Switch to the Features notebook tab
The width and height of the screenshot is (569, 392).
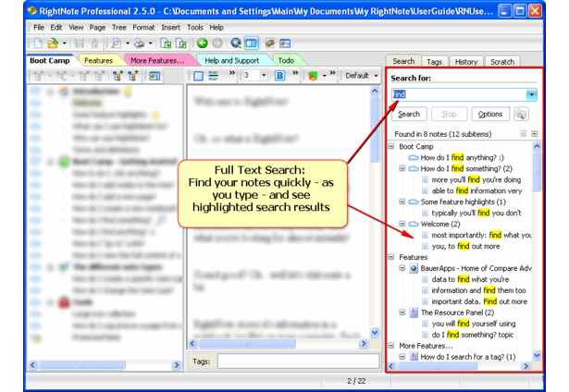98,61
